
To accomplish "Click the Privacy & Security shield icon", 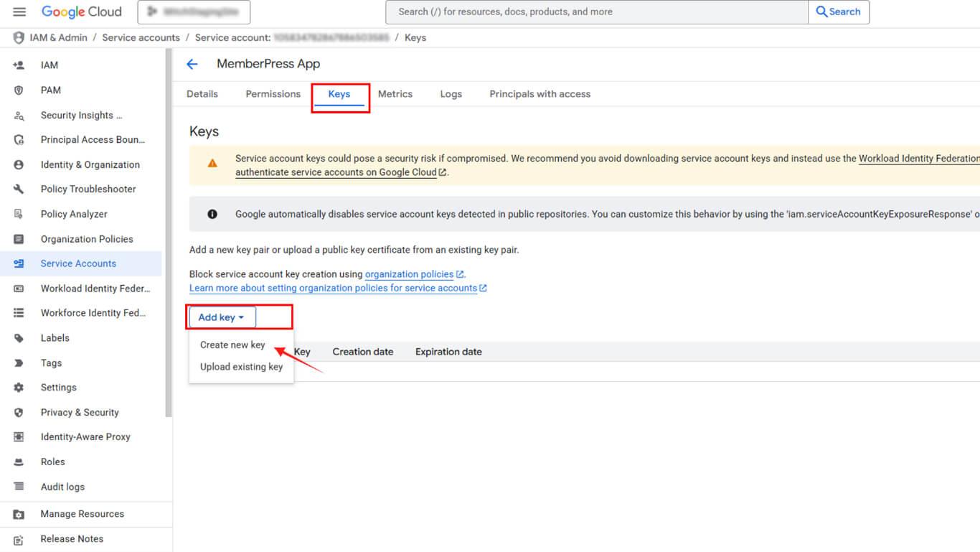I will (19, 413).
